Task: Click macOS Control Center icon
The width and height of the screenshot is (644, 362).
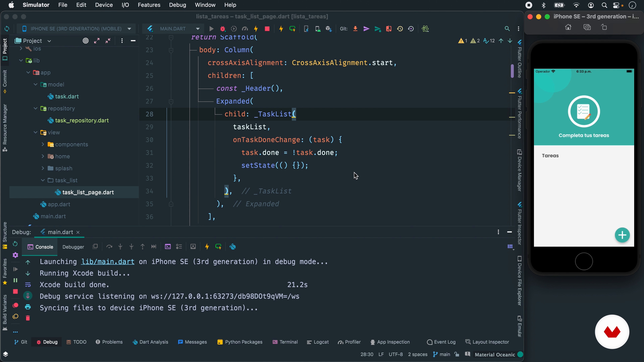Action: tap(616, 5)
